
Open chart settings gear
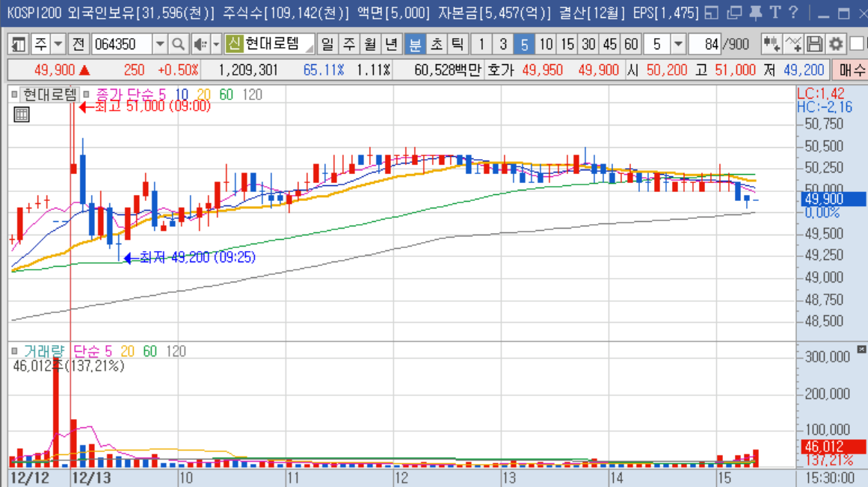tap(836, 44)
